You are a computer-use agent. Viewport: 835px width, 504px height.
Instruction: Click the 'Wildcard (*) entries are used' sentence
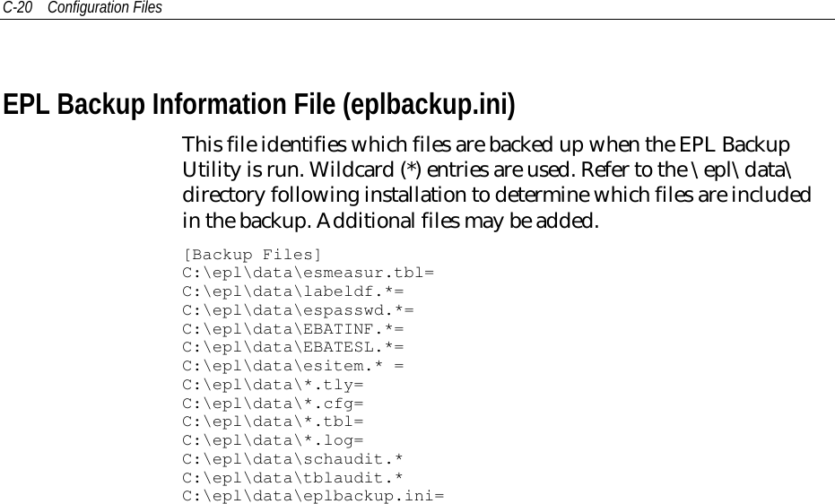pos(441,169)
